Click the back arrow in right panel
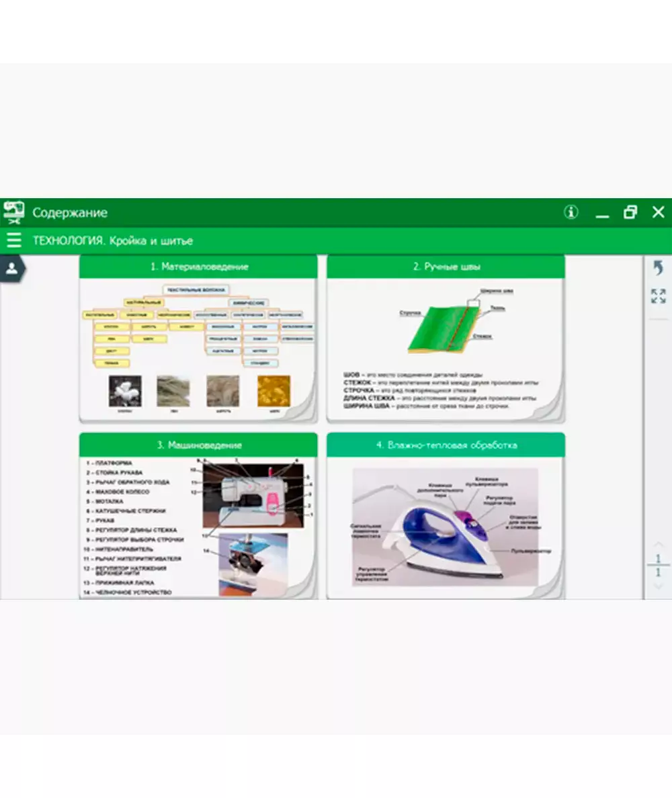 coord(658,268)
